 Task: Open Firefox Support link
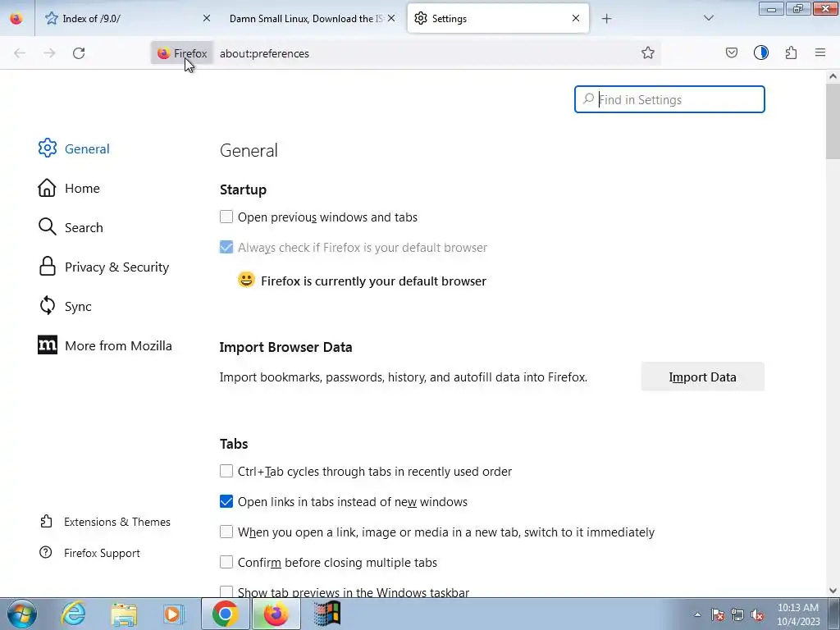[89, 553]
